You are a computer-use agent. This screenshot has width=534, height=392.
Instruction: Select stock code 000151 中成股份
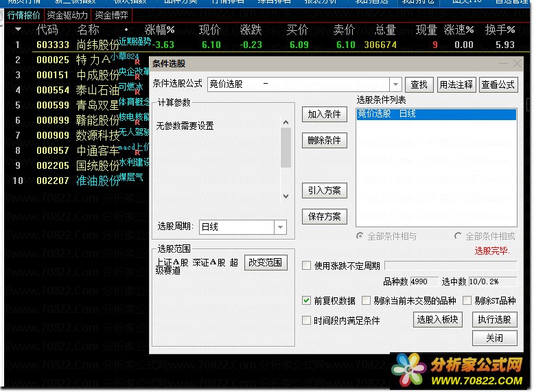[x=53, y=75]
